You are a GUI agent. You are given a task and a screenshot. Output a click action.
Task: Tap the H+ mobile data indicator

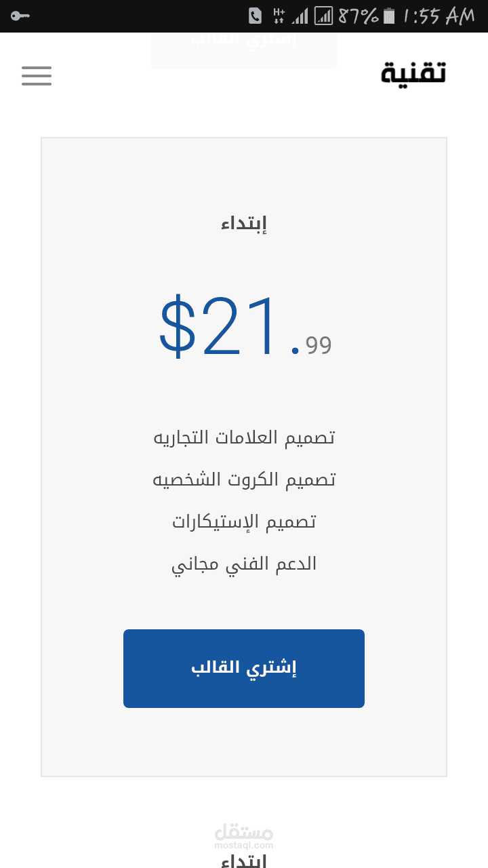tap(279, 16)
